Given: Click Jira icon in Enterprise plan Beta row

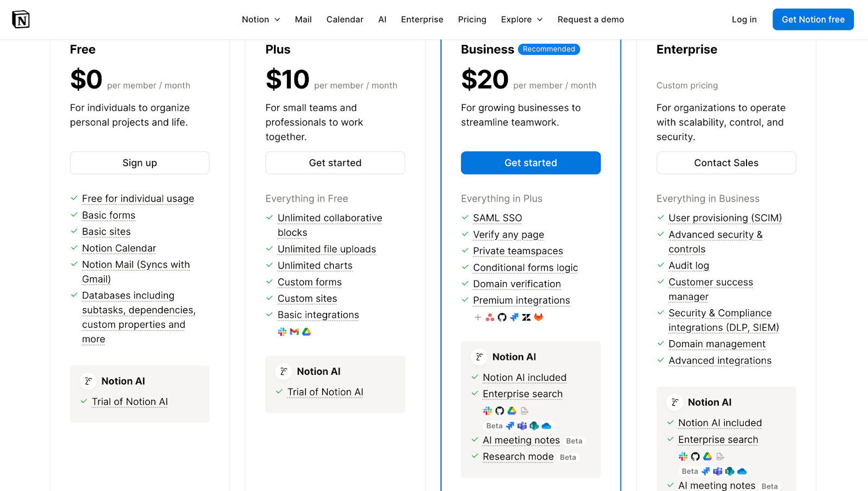Looking at the screenshot, I should [706, 471].
